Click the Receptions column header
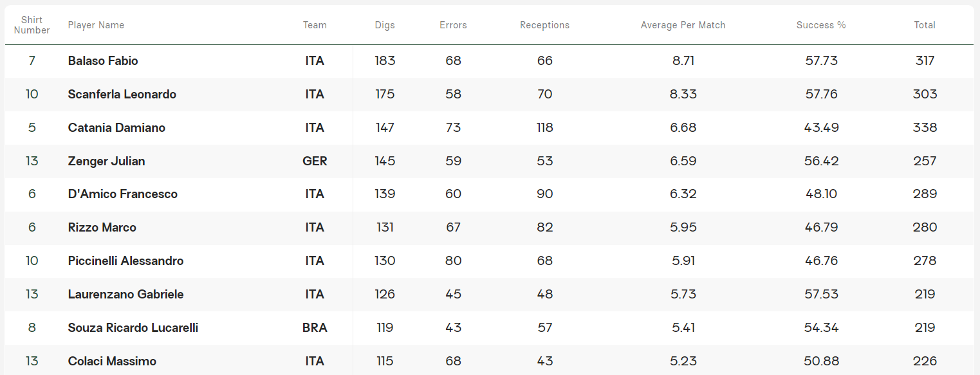Screen dimensions: 980x375 click(x=544, y=25)
